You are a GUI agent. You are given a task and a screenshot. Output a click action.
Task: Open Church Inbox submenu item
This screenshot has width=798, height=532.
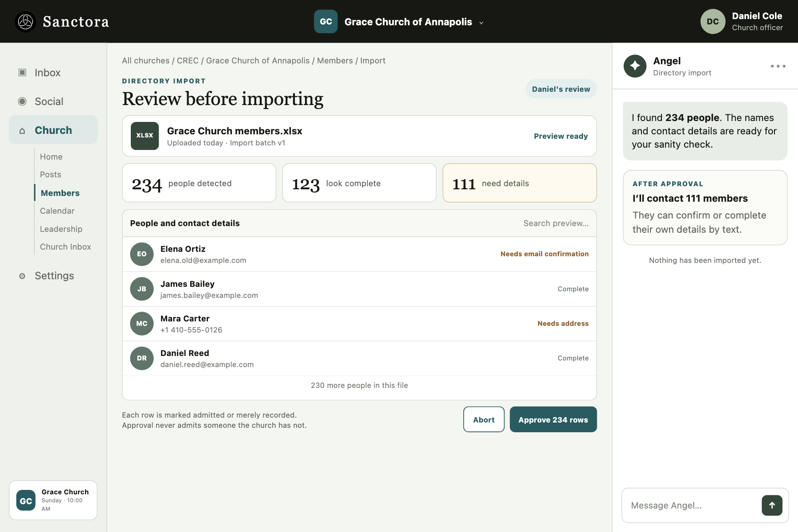[66, 247]
